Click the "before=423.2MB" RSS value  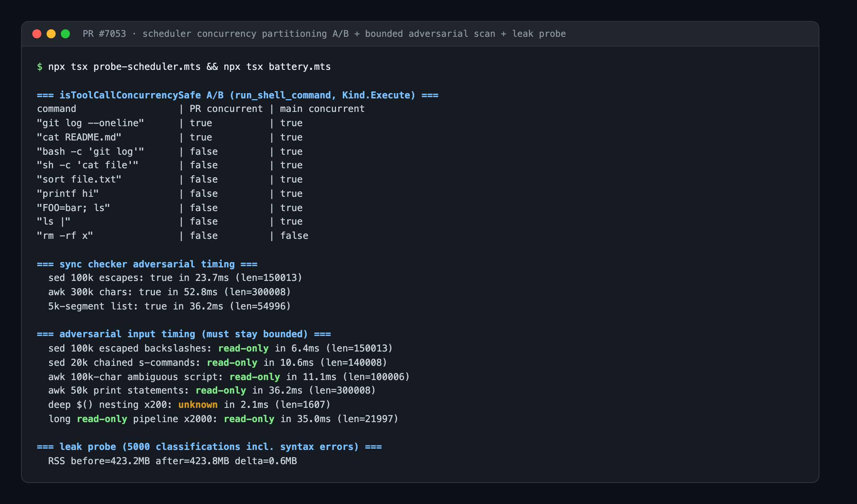point(110,461)
